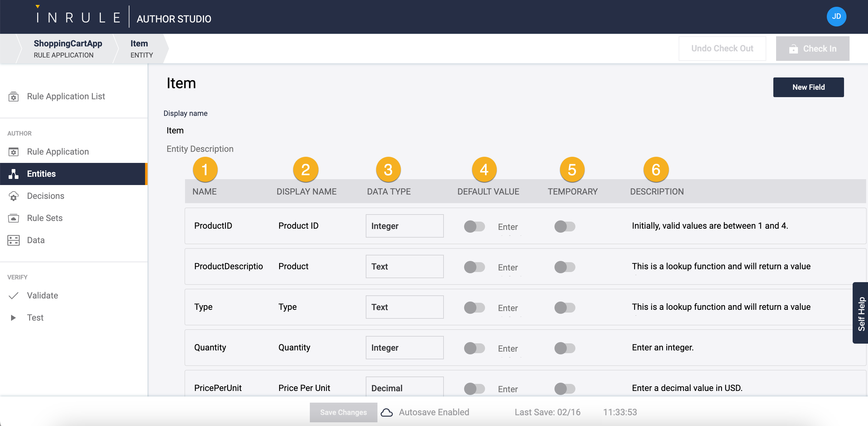Click the Decisions gear icon
The height and width of the screenshot is (426, 868).
point(14,196)
